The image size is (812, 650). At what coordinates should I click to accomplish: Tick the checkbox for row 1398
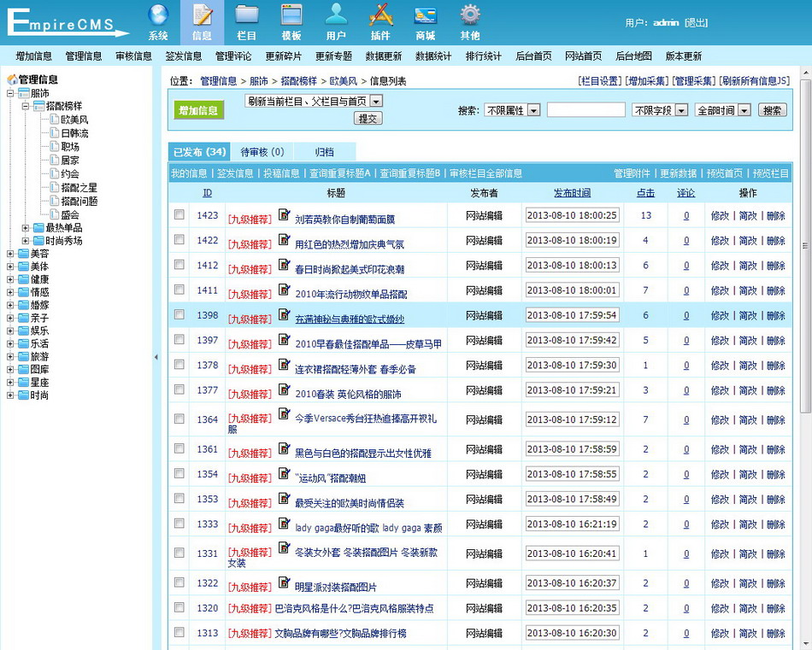click(x=179, y=315)
